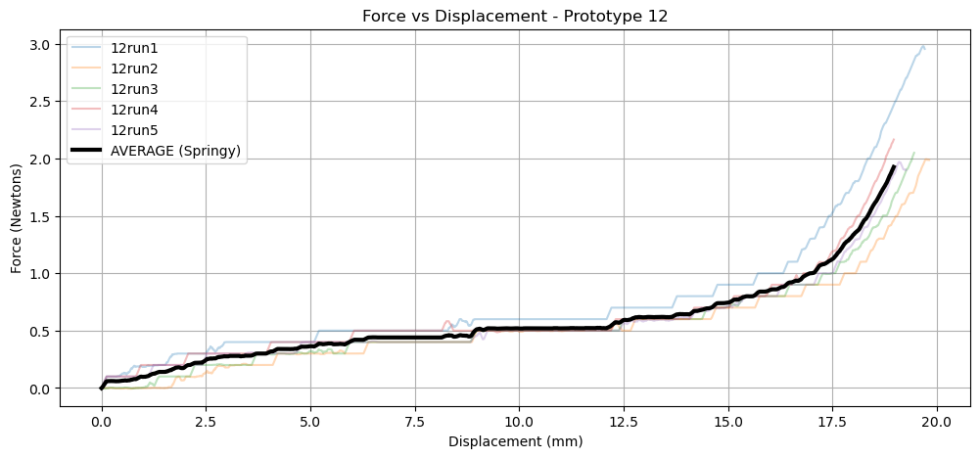
Task: Click the red line swatch for 12run4
Action: tap(85, 110)
